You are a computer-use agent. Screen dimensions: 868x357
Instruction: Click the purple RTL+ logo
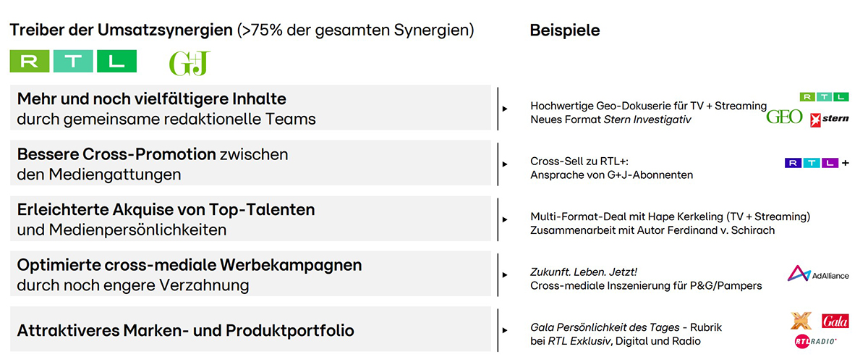coord(816,163)
